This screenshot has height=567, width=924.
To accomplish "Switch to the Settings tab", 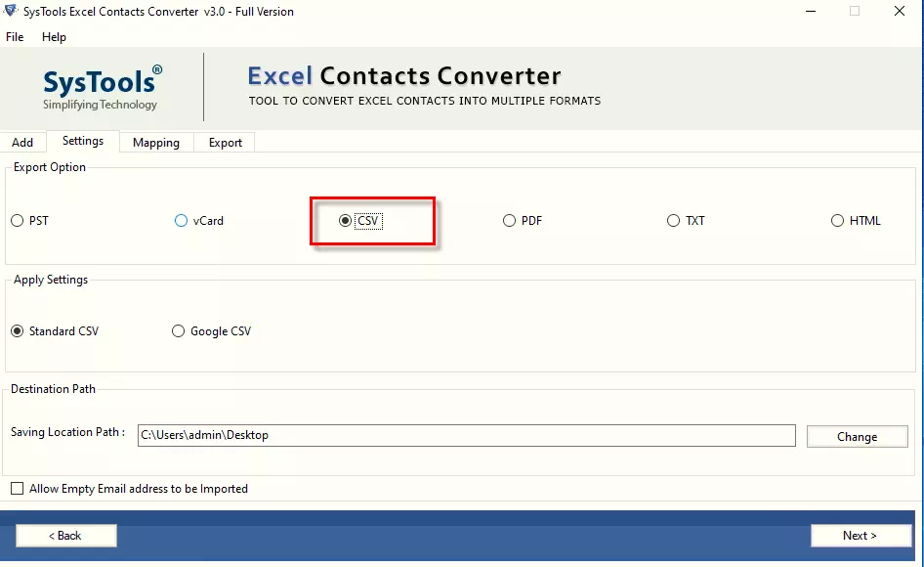I will click(83, 141).
